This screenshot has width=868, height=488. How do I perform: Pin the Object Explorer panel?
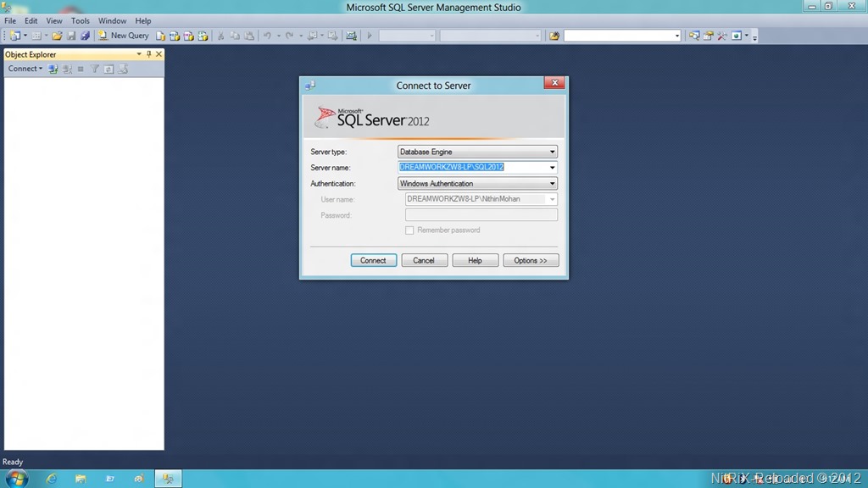pyautogui.click(x=149, y=54)
